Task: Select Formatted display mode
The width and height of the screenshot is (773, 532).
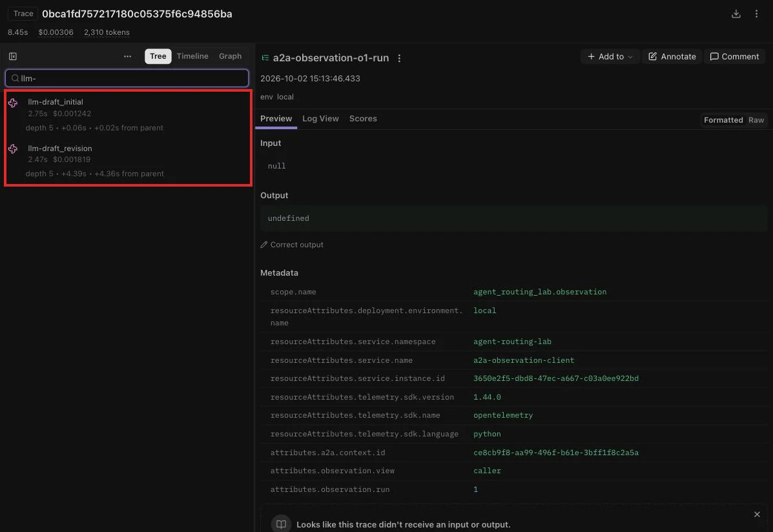Action: coord(723,120)
